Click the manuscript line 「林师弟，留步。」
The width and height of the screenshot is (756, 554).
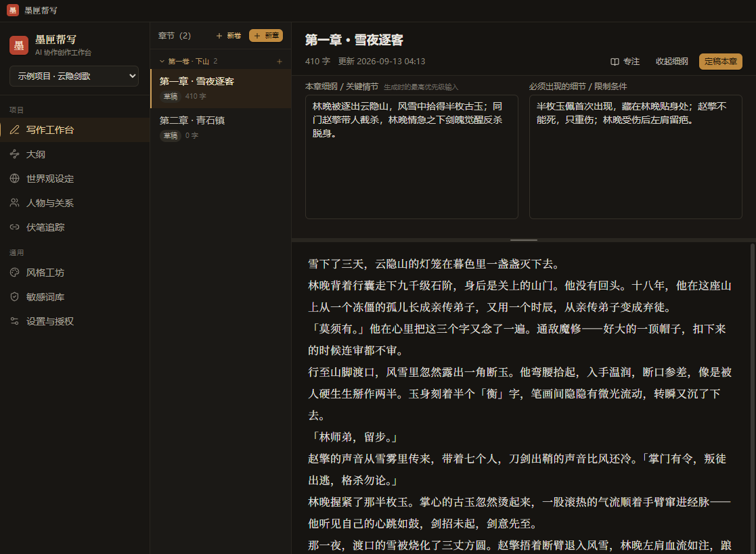click(x=355, y=437)
